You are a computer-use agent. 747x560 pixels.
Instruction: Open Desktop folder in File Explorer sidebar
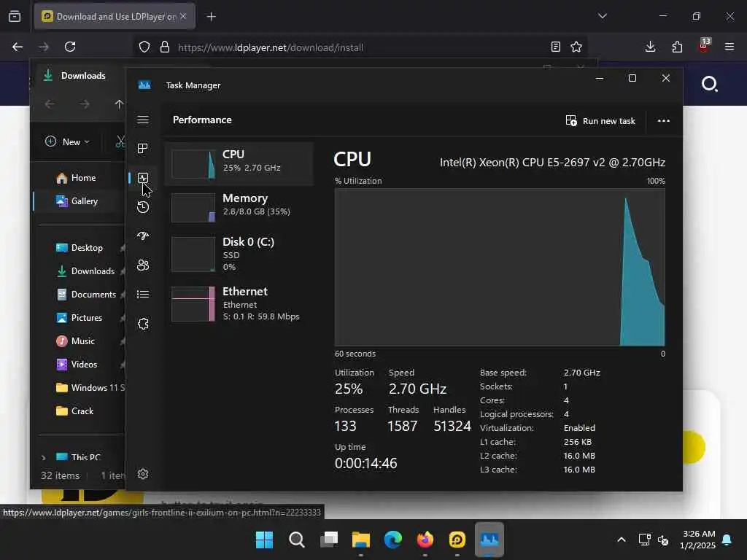click(x=80, y=248)
